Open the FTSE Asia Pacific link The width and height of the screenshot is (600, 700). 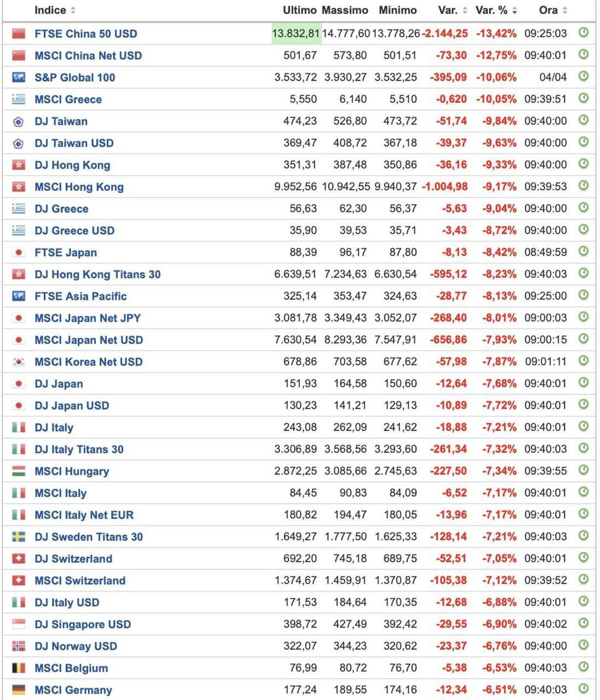[x=81, y=296]
